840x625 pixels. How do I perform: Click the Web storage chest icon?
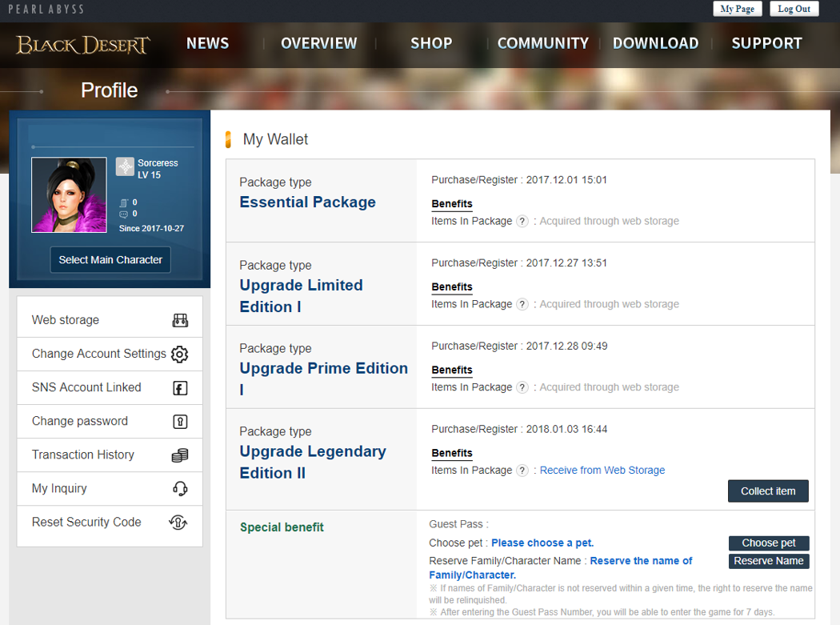click(x=180, y=321)
